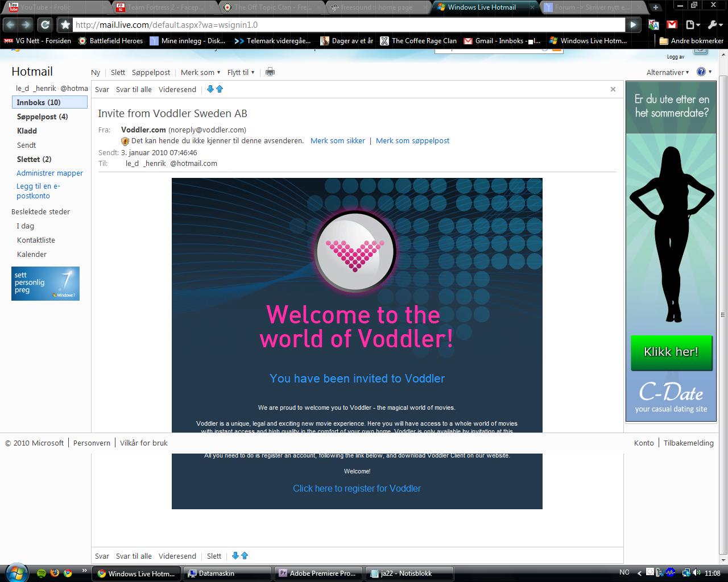Click Ny to compose a new email
The image size is (728, 582).
coord(96,72)
